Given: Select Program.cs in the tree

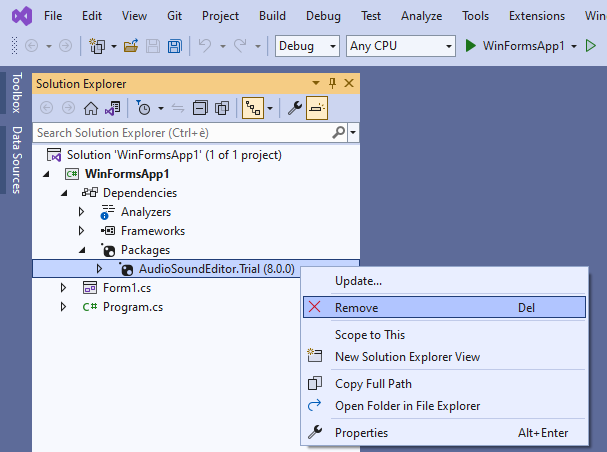Looking at the screenshot, I should [132, 307].
